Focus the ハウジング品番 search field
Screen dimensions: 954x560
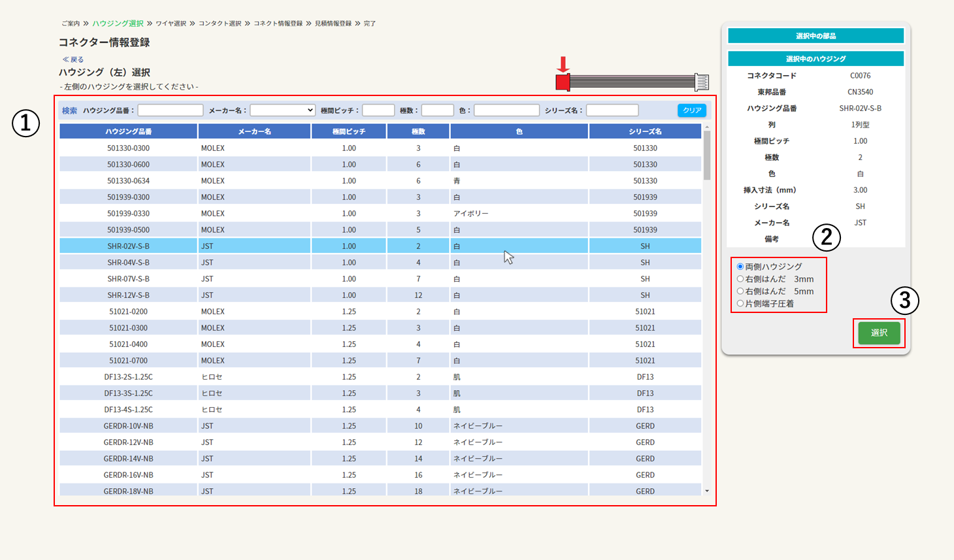[x=171, y=110]
